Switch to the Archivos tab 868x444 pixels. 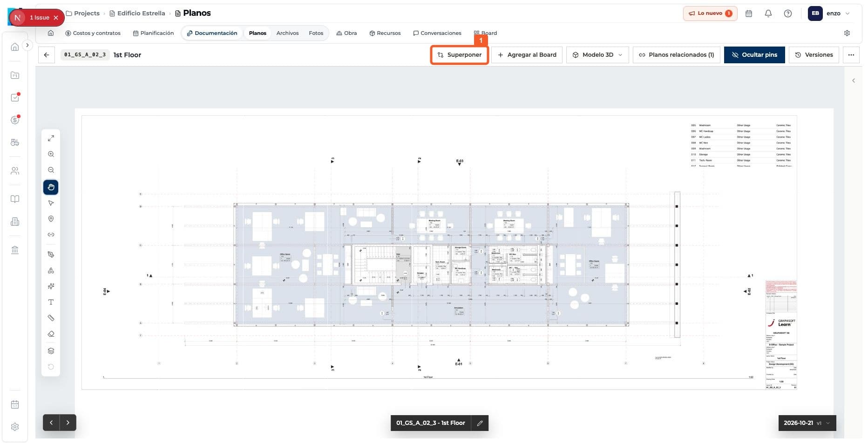(287, 33)
